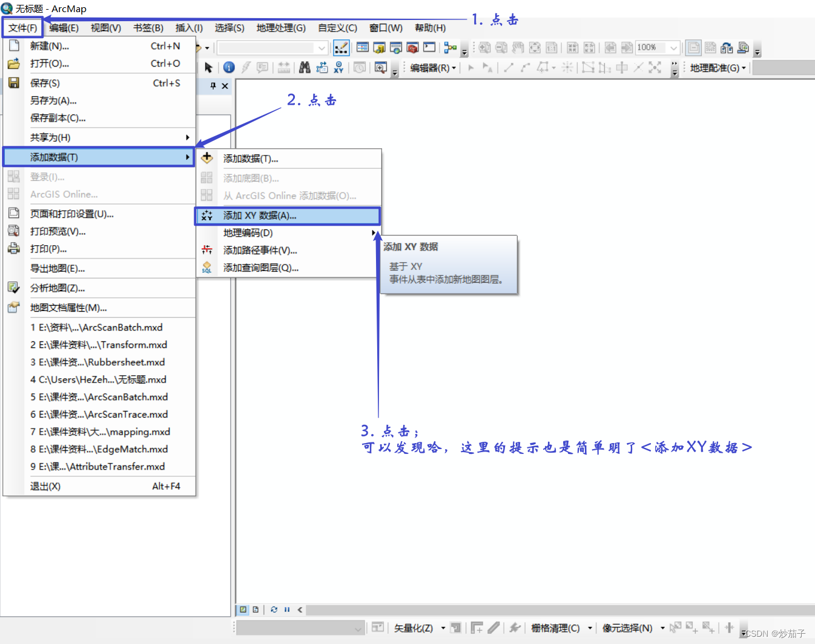Click the Data Driven Pages icon
Image resolution: width=815 pixels, height=644 pixels.
744,47
